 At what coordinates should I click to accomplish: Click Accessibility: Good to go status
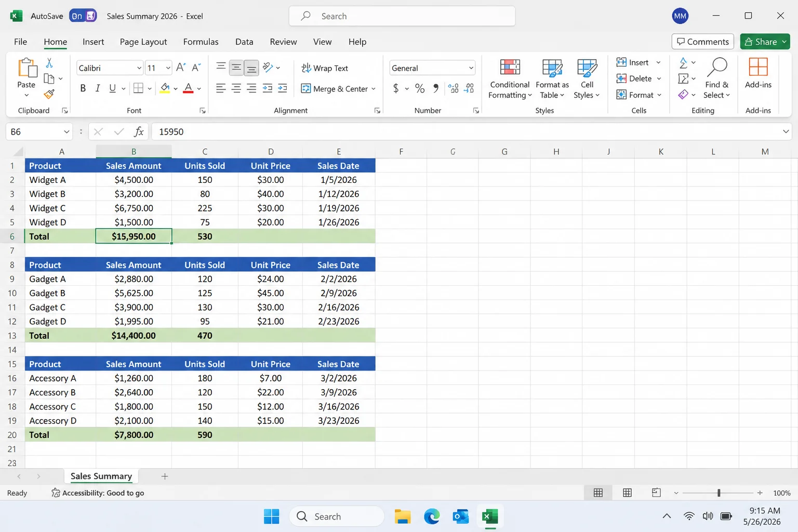click(x=98, y=493)
